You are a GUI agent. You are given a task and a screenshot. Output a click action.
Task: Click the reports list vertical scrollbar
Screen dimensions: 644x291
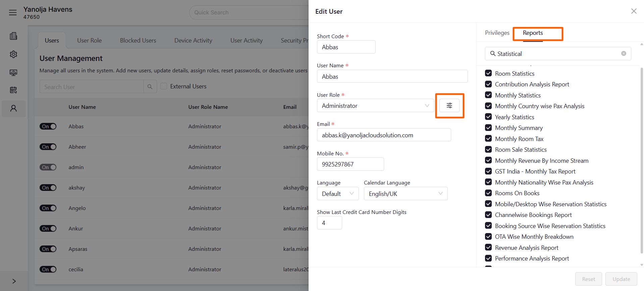pos(642,161)
